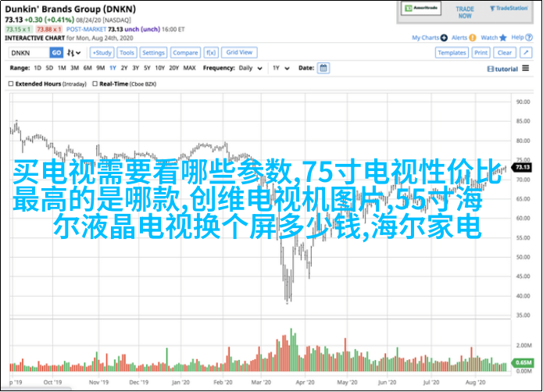543x392 pixels.
Task: Open My Charts link
Action: 425,37
